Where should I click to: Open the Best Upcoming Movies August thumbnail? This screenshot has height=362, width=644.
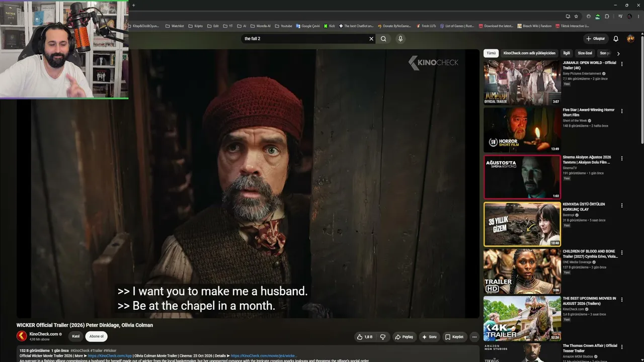[x=522, y=319]
